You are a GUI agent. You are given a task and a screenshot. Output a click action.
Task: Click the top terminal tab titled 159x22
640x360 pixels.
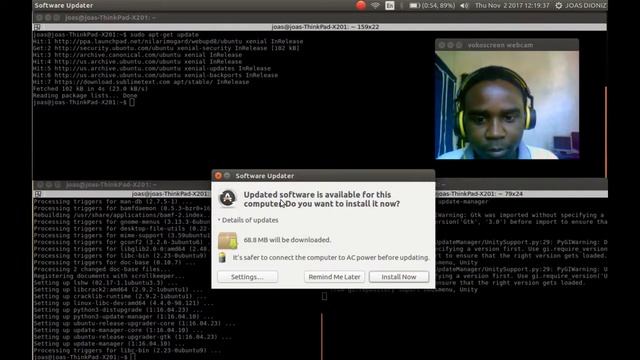pyautogui.click(x=325, y=27)
